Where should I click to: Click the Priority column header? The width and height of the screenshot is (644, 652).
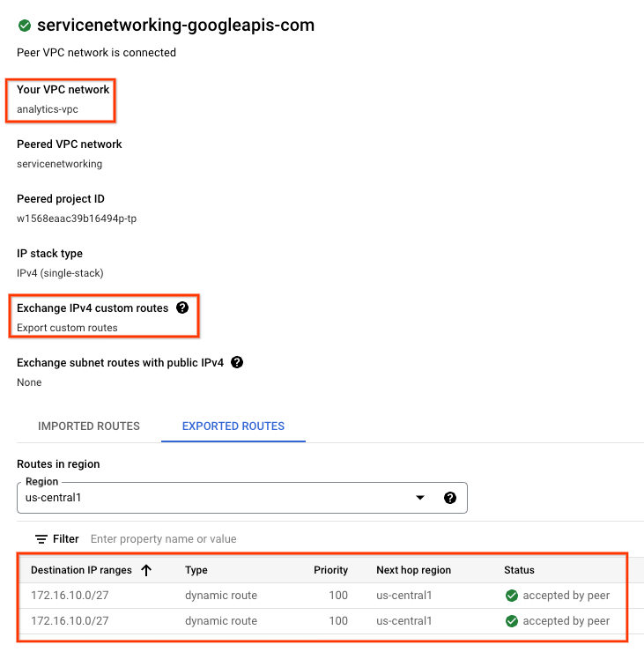tap(331, 570)
